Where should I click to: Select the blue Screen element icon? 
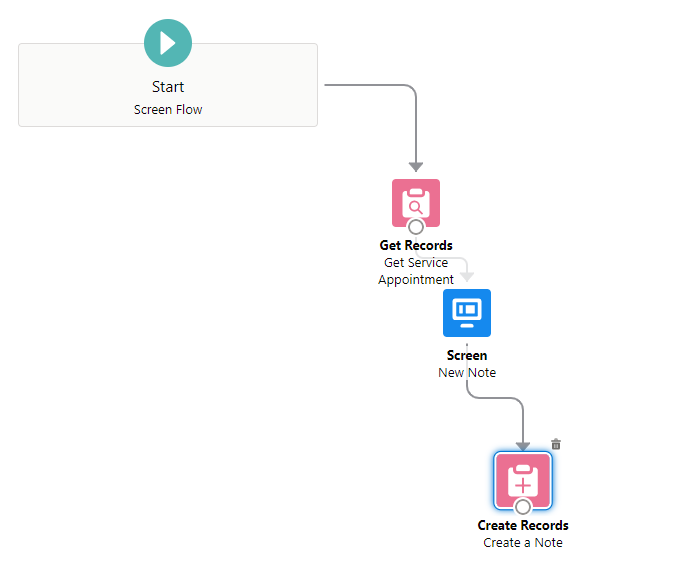click(467, 312)
